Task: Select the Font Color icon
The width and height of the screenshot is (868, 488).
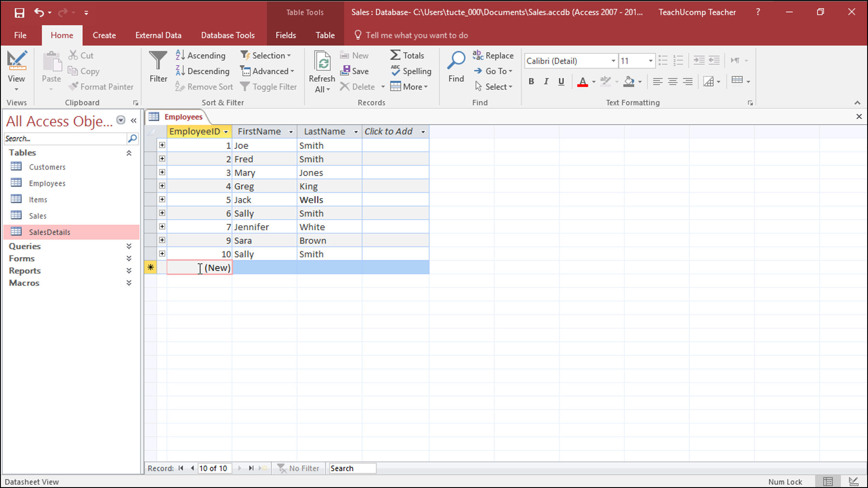Action: coord(583,81)
